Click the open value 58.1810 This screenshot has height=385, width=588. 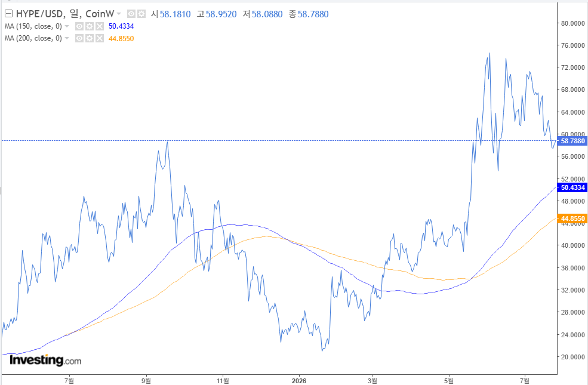point(175,14)
